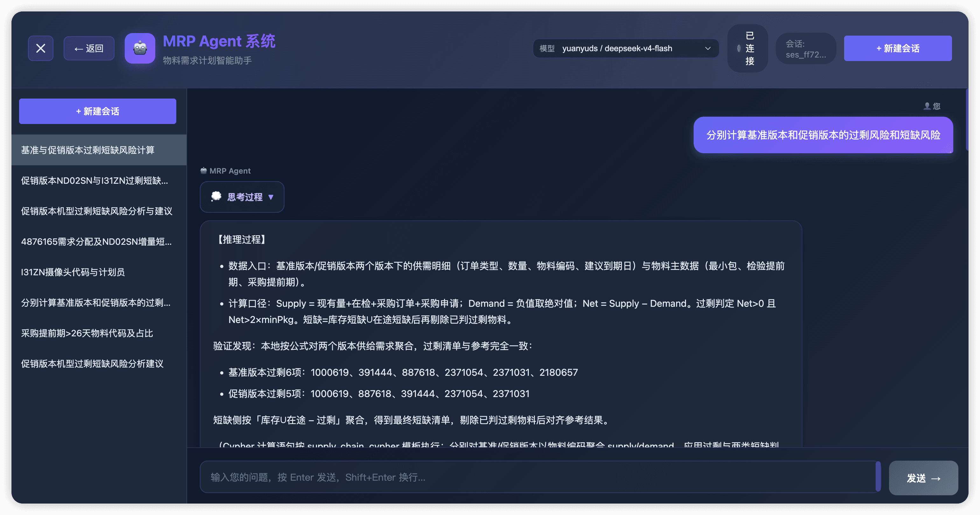The image size is (980, 515).
Task: Focus the message input field
Action: tap(540, 477)
